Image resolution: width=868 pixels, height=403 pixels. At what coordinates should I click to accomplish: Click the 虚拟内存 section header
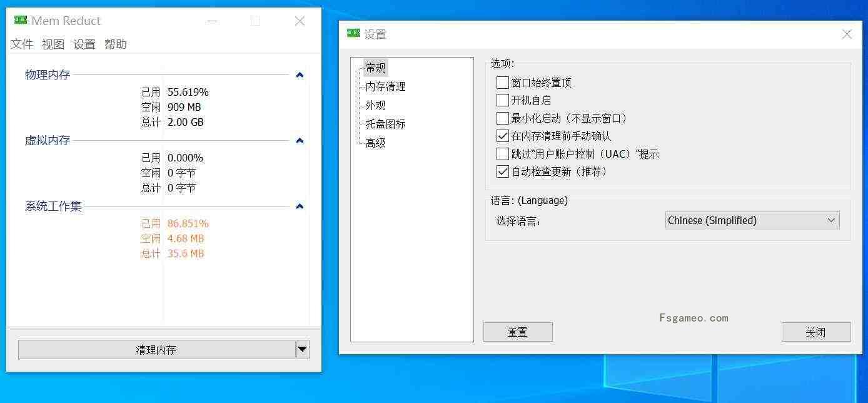pos(48,141)
